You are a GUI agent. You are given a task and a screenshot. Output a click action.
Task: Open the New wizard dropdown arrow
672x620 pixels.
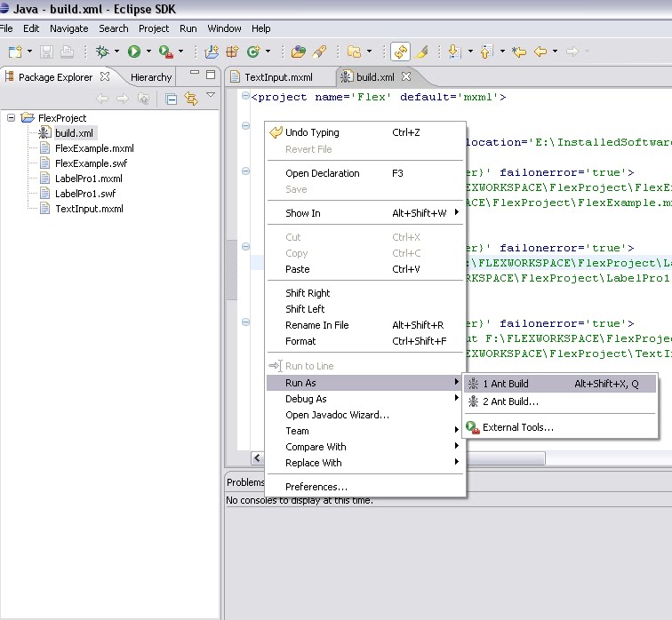[x=29, y=52]
